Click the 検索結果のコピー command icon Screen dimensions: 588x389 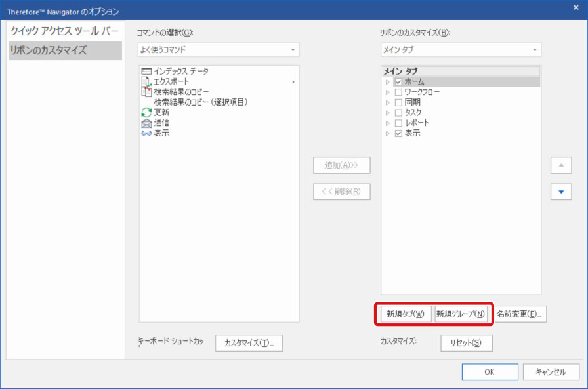pyautogui.click(x=146, y=92)
